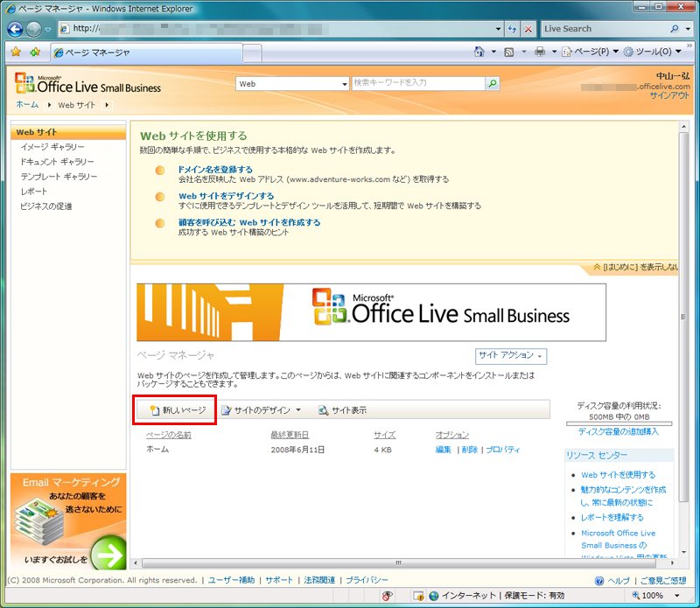Click the RSS feeds icon
Viewport: 700px width, 608px height.
click(509, 52)
